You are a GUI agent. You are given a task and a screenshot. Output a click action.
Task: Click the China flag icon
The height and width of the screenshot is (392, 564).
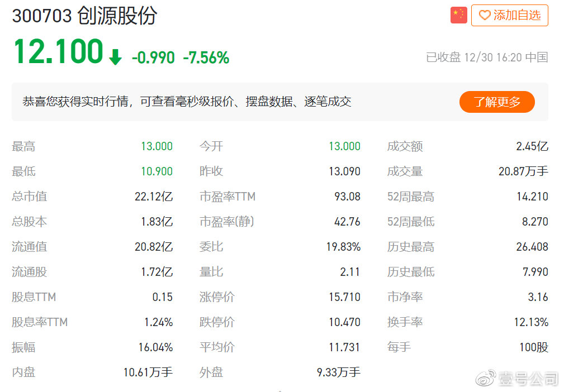[458, 15]
